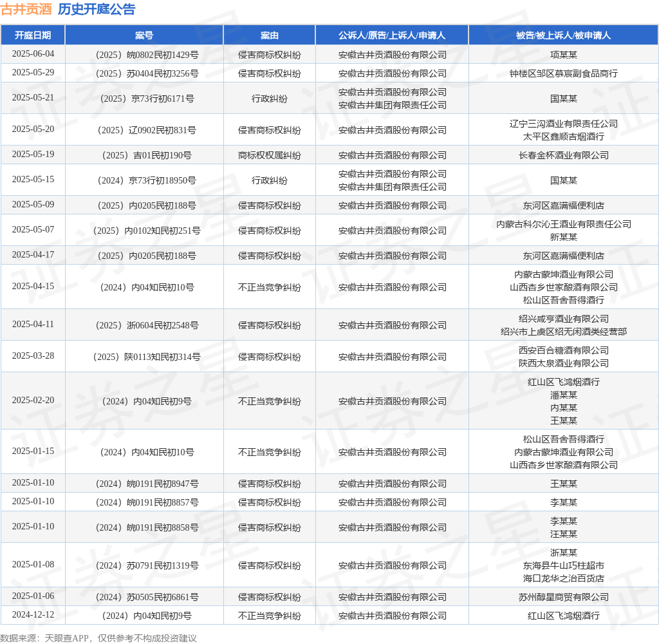Screen dimensions: 659x644
Task: Click case number (2024)皖0191民初8858号
Action: (147, 527)
